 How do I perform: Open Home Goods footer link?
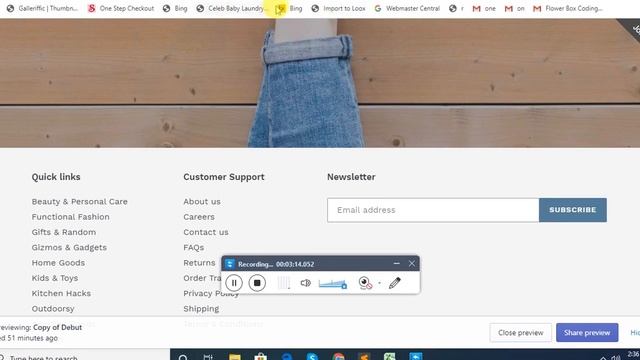click(58, 263)
